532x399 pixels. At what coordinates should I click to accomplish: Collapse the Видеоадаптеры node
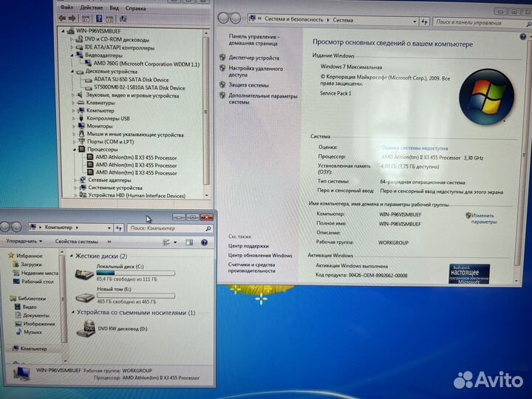[72, 55]
